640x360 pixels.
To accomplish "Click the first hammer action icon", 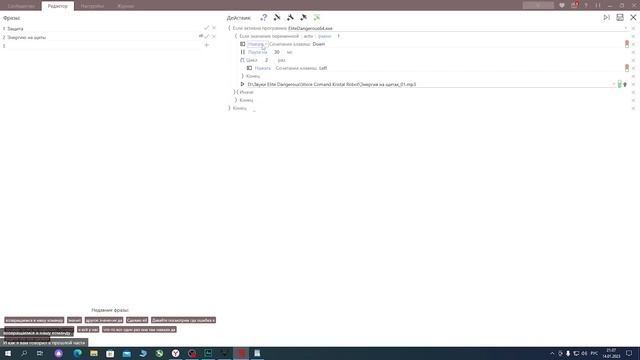I will point(277,17).
